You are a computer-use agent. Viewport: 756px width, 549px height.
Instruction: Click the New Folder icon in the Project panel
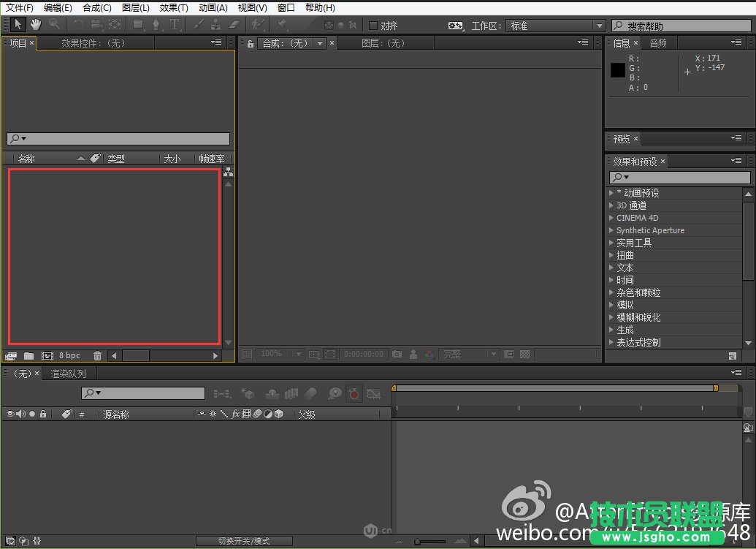pos(28,355)
